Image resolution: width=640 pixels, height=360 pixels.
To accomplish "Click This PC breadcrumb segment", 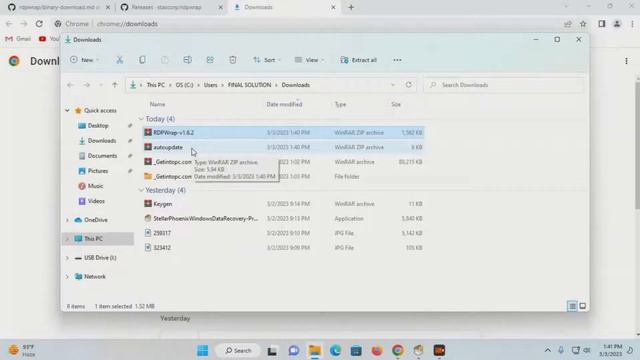I will click(156, 85).
